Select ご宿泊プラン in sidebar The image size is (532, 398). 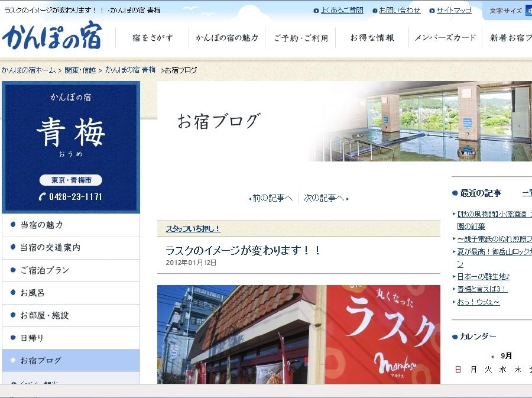point(71,270)
